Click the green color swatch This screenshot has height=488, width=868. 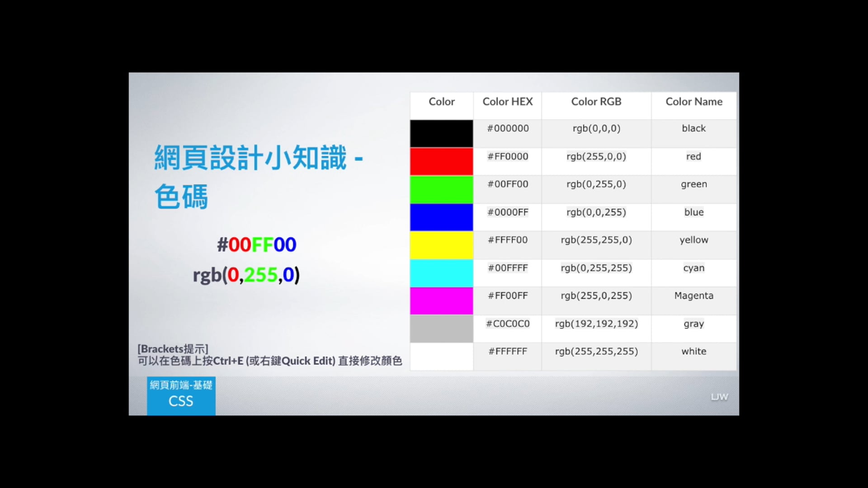click(441, 189)
